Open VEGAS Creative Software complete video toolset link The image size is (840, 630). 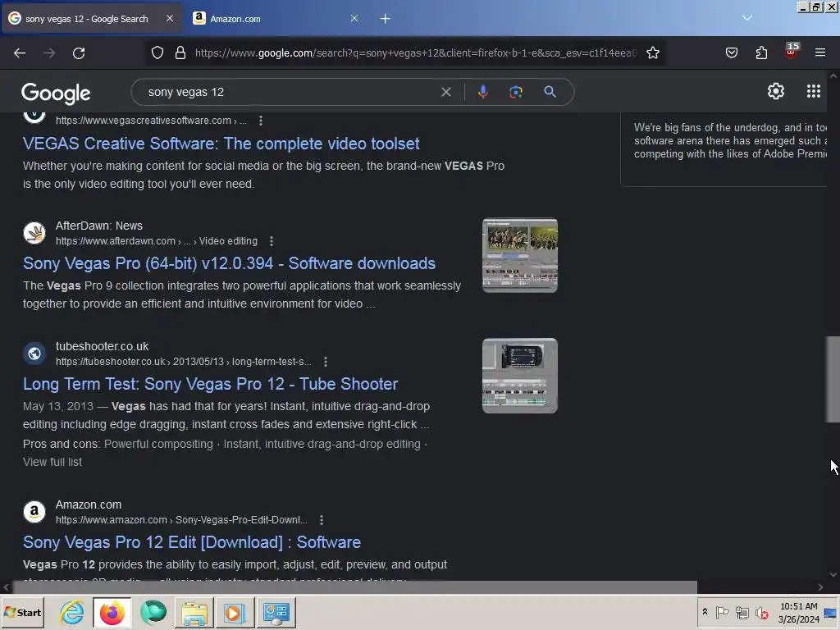221,144
